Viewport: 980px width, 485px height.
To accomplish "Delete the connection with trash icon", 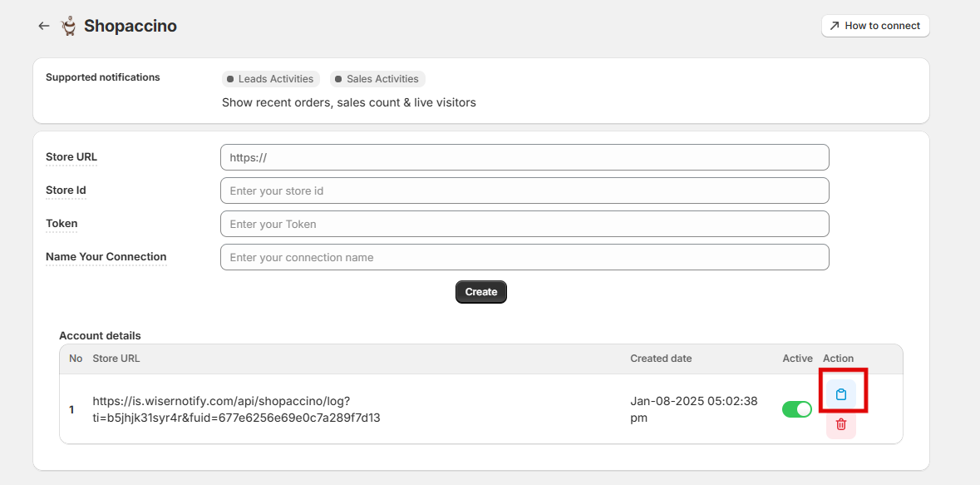I will (x=841, y=424).
